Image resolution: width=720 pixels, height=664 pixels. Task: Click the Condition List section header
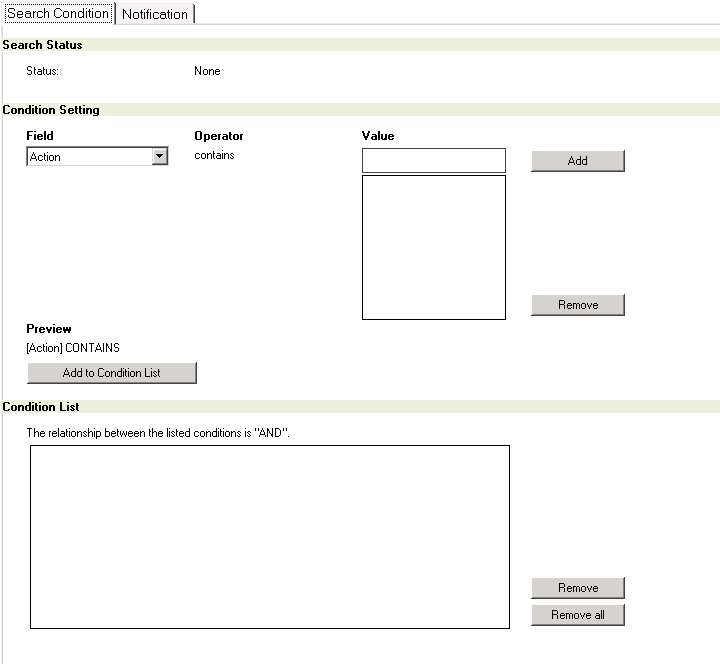click(41, 407)
